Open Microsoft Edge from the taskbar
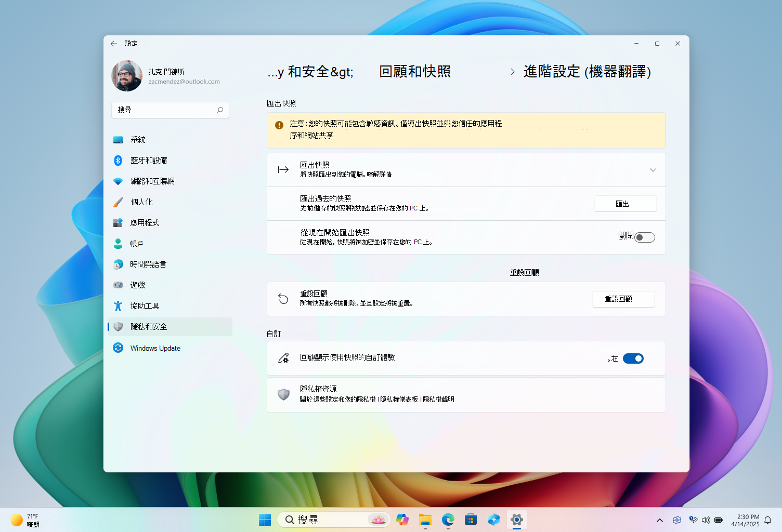The width and height of the screenshot is (782, 532). point(448,520)
